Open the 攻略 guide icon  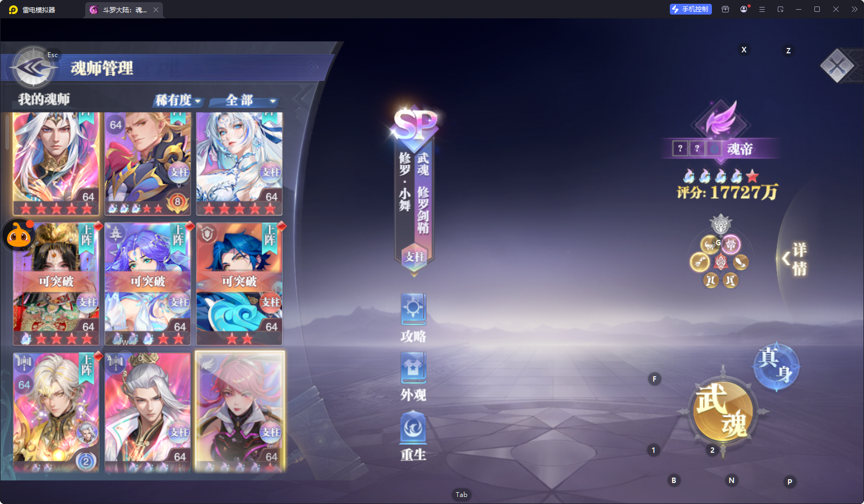click(x=414, y=318)
